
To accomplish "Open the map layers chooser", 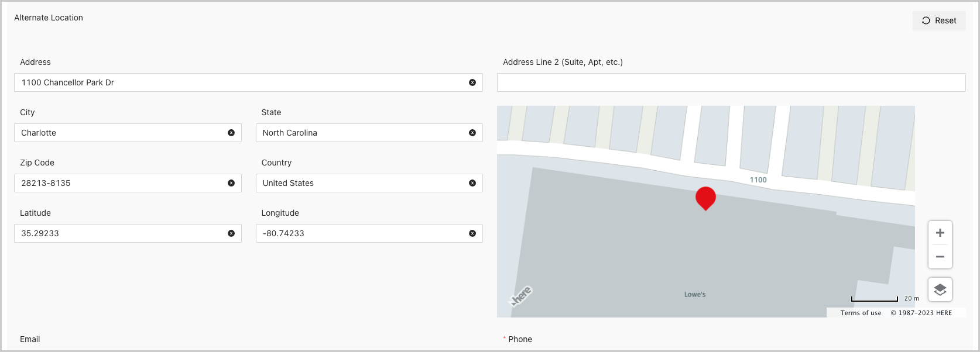I will tap(940, 289).
